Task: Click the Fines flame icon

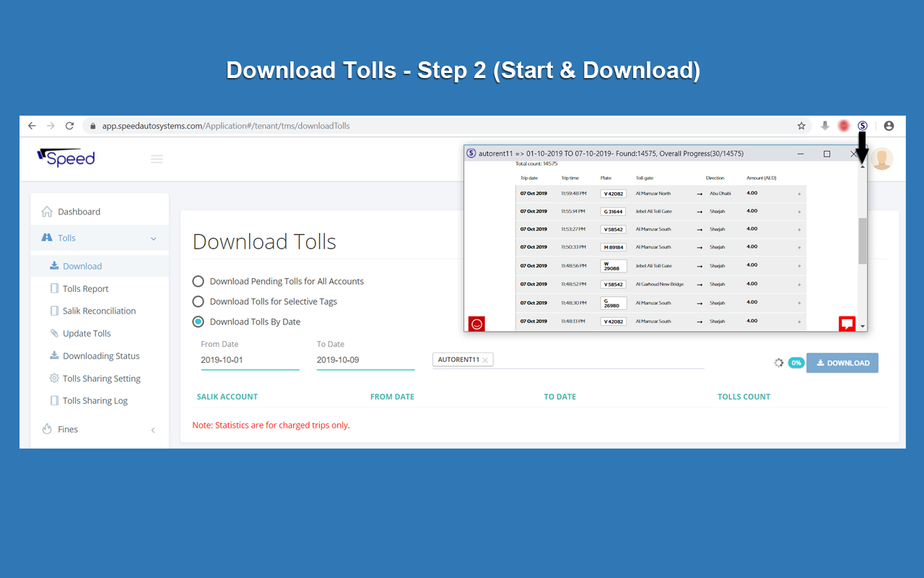Action: coord(47,428)
